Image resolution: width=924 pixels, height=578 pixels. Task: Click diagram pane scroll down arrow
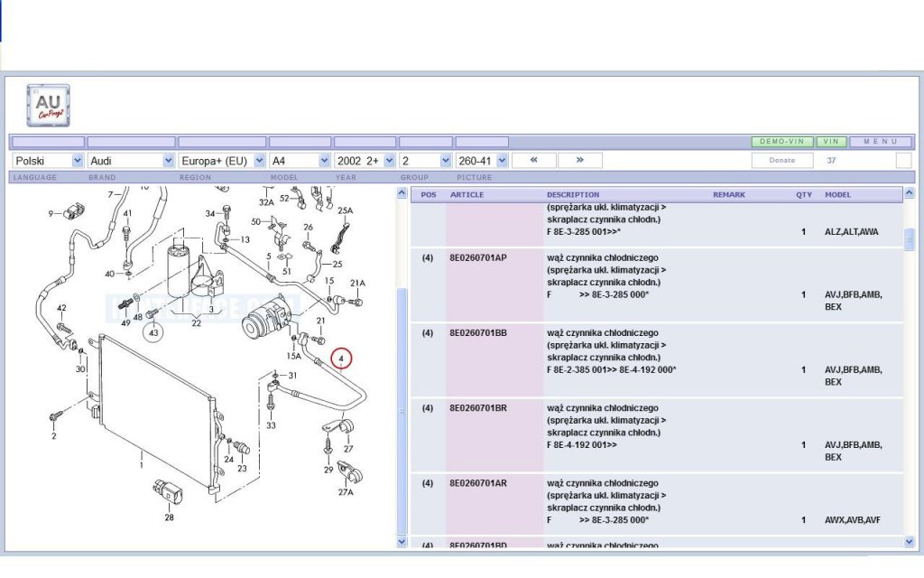click(402, 542)
